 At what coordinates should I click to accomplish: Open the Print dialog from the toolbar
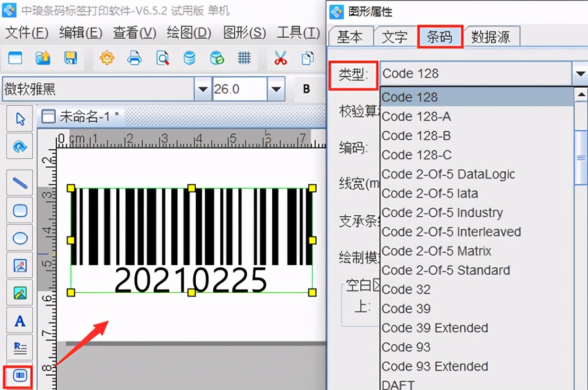(134, 58)
